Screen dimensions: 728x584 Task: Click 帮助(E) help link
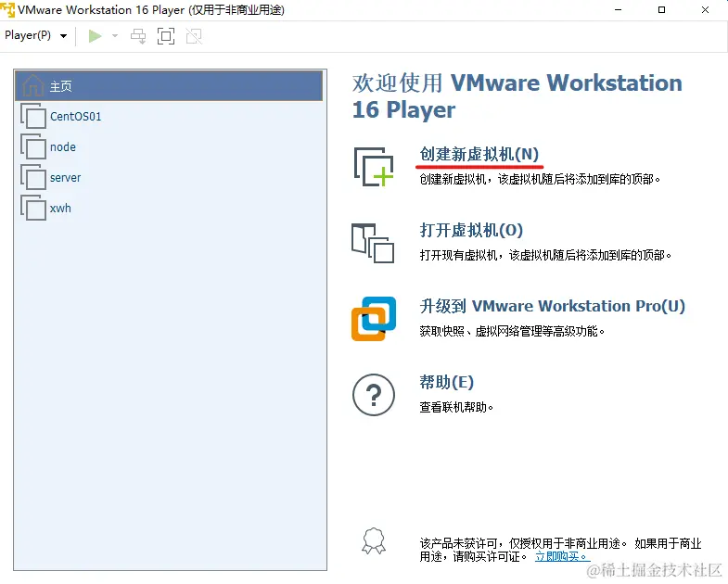[447, 382]
